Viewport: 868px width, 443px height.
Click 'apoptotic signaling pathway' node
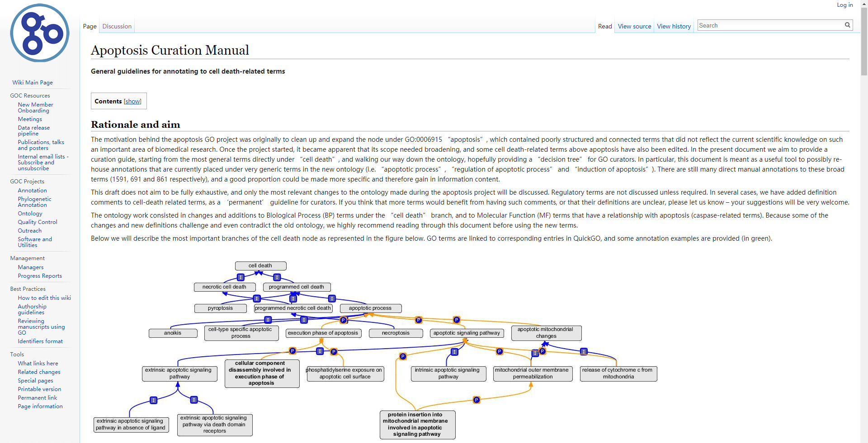[x=467, y=333]
